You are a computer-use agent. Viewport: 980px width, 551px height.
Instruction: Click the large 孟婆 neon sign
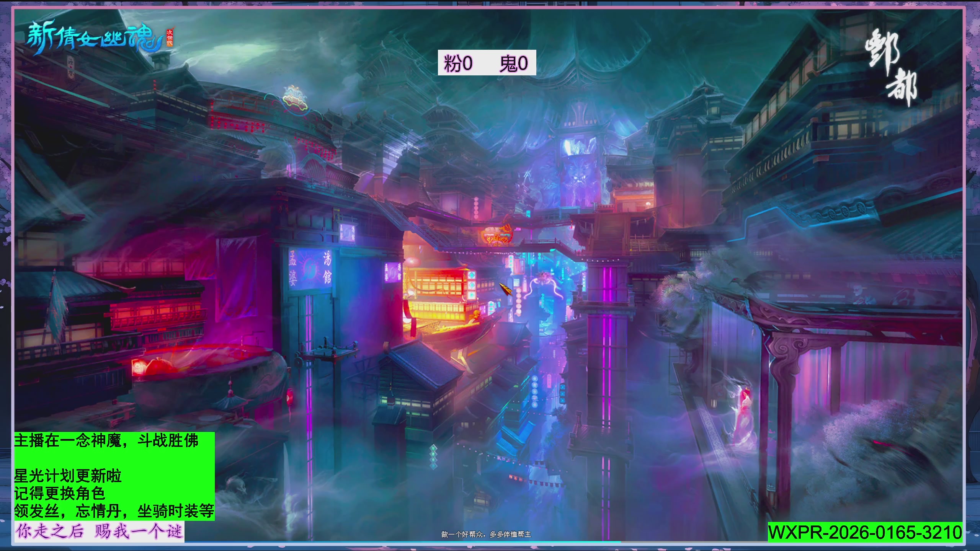293,268
